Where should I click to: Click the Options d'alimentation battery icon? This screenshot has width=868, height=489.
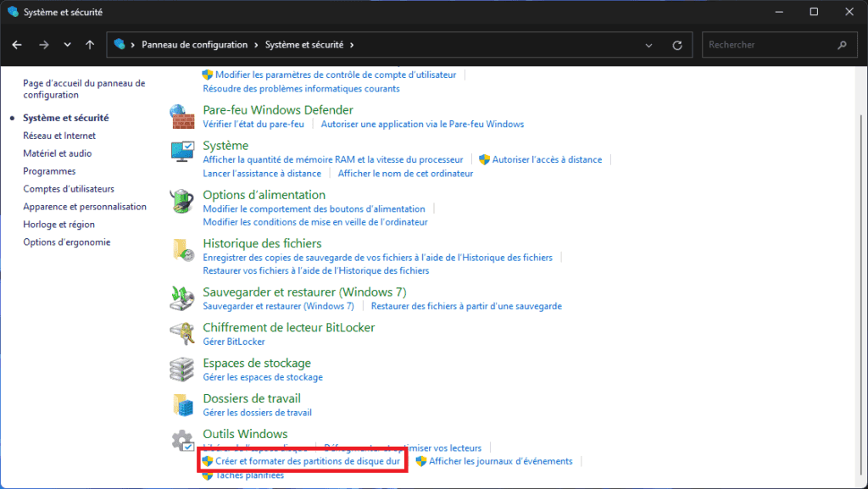(182, 201)
